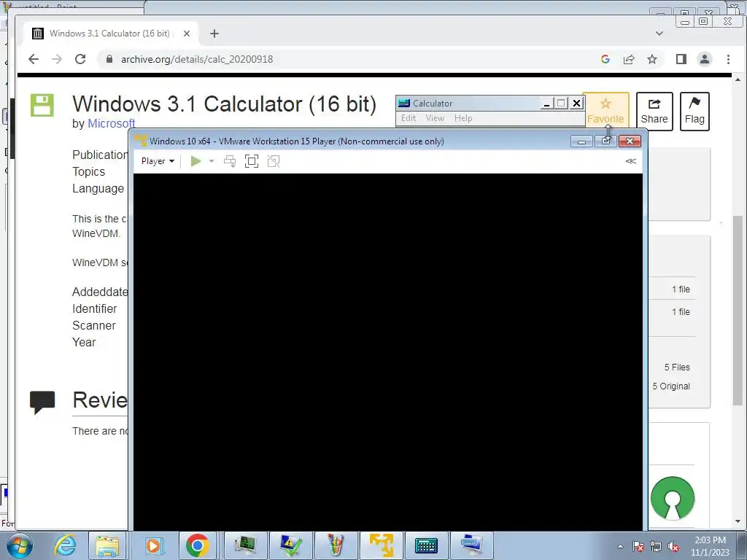This screenshot has width=747, height=560.
Task: Click Send Ctrl+Alt+Del icon in VMware toolbar
Action: tap(230, 161)
